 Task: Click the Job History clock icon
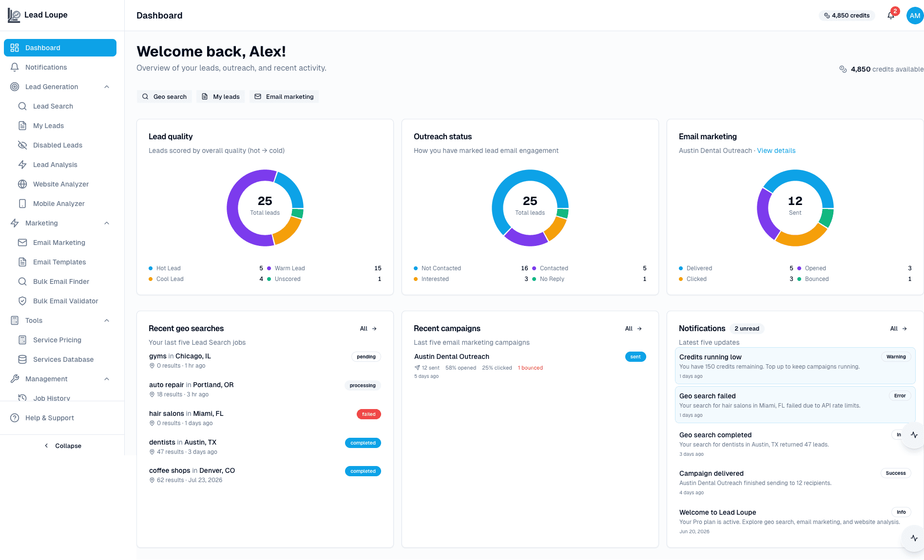pyautogui.click(x=22, y=398)
